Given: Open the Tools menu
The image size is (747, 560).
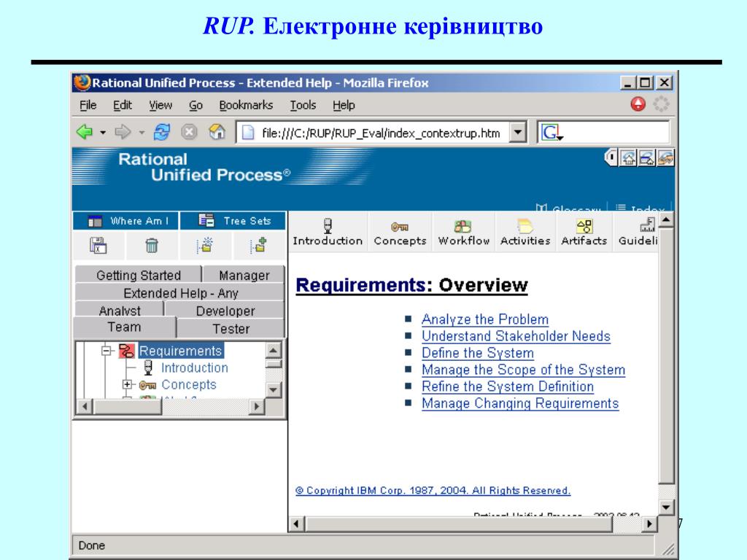Looking at the screenshot, I should (303, 105).
